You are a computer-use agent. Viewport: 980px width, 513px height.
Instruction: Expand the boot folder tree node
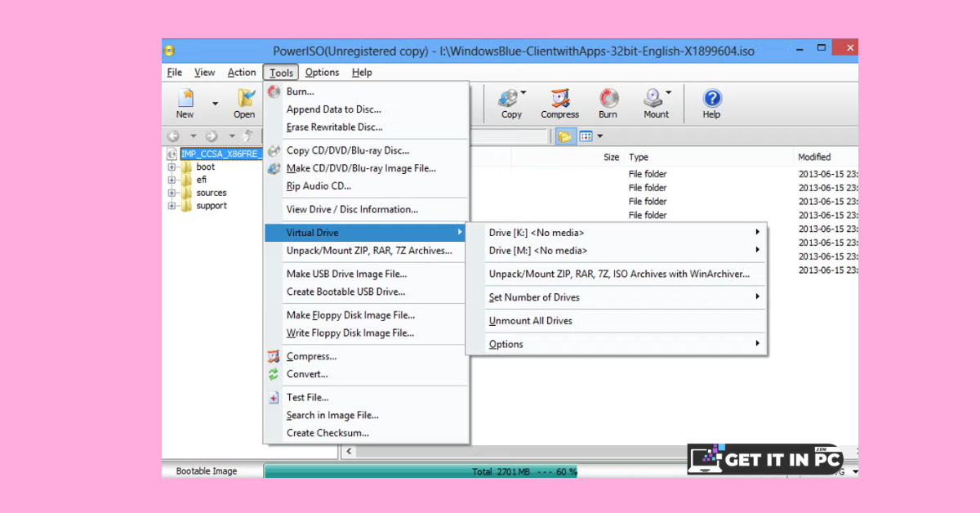[x=171, y=167]
